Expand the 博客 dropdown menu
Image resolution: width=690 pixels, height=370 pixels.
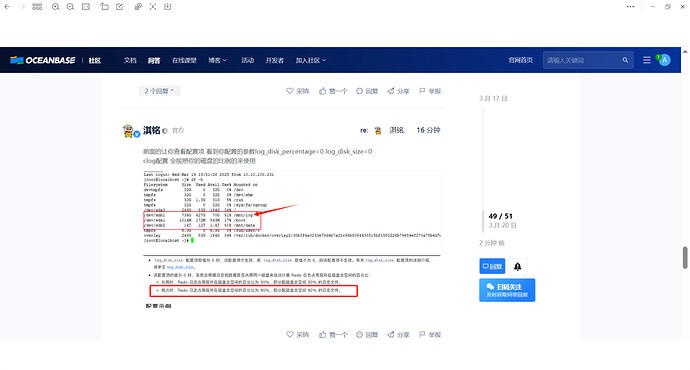217,60
